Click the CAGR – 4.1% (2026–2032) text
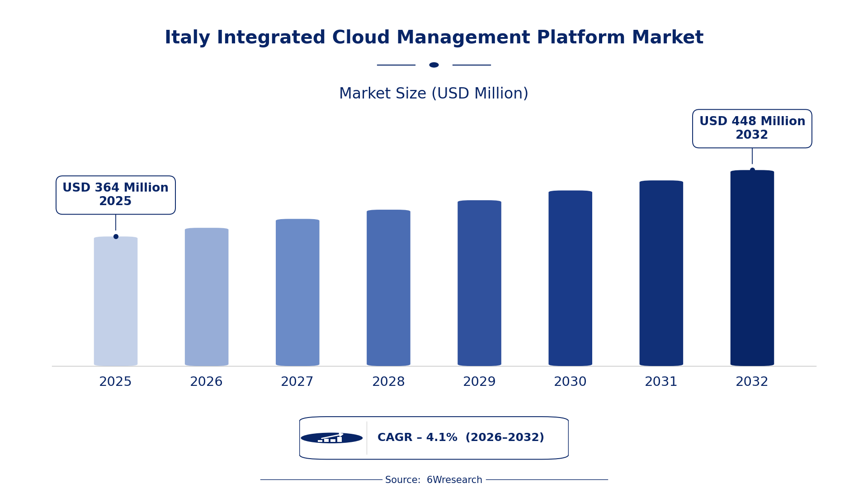The image size is (868, 488). point(461,438)
